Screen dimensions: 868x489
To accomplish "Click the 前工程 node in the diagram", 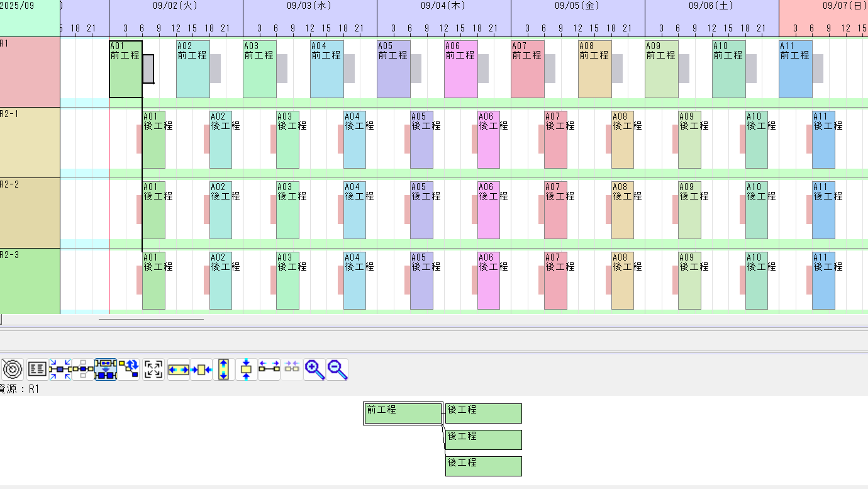I will [403, 413].
